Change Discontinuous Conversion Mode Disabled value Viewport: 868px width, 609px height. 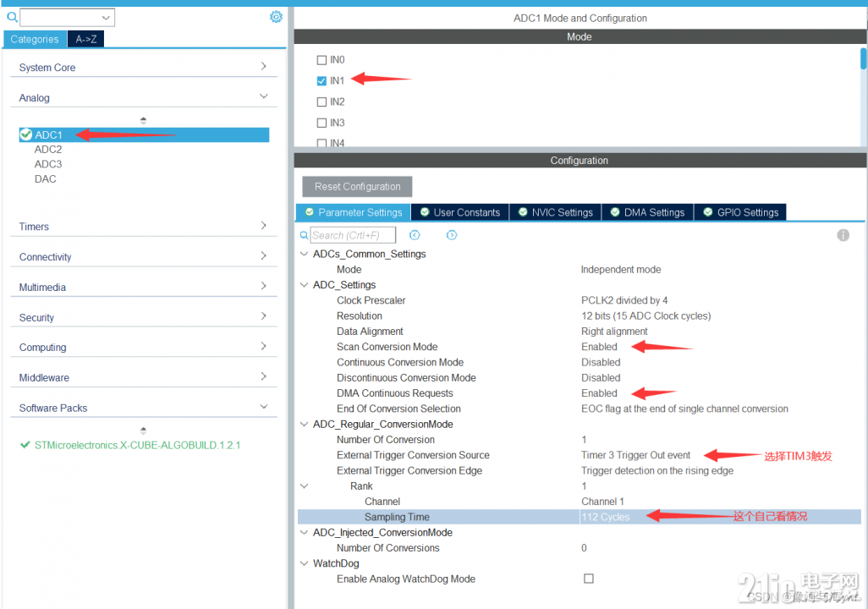click(601, 378)
